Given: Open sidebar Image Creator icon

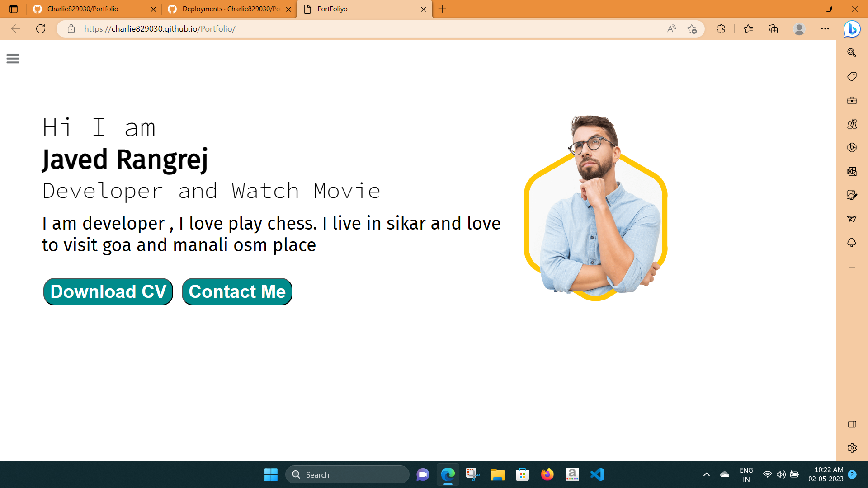Looking at the screenshot, I should (852, 195).
